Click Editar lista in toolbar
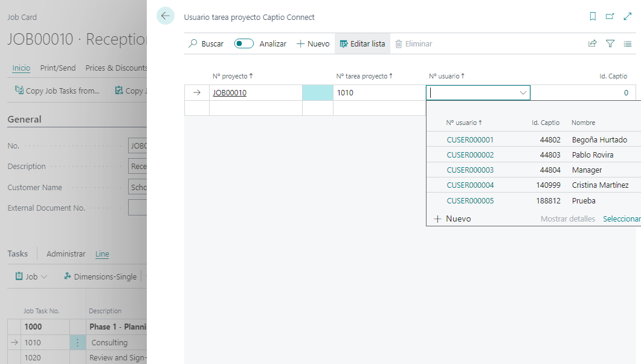 pyautogui.click(x=362, y=44)
